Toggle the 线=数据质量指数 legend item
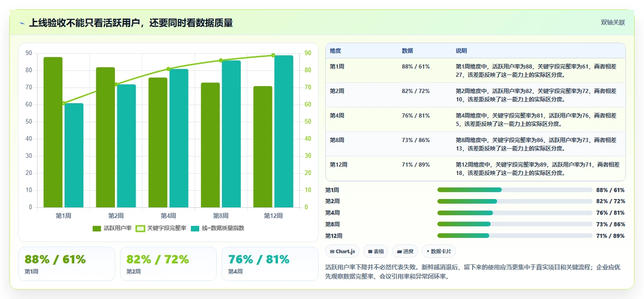Image resolution: width=644 pixels, height=299 pixels. [217, 228]
